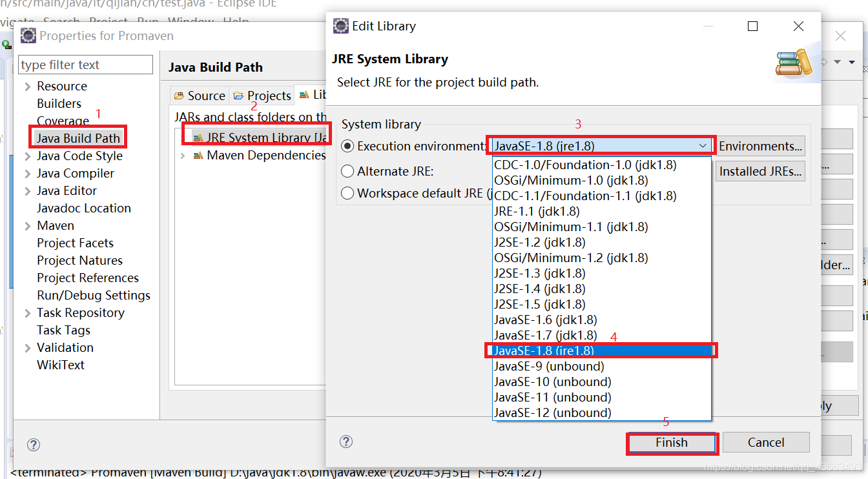
Task: Select Builders in the properties tree
Action: 59,103
